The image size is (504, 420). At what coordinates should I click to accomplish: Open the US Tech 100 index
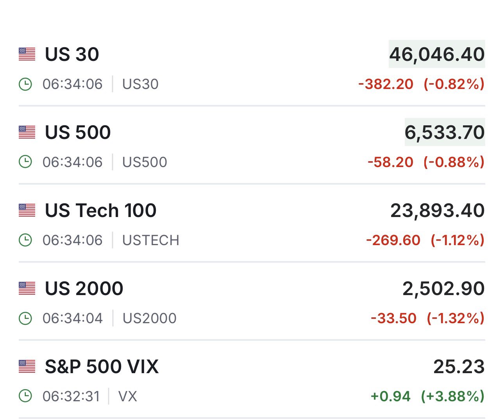pos(100,210)
